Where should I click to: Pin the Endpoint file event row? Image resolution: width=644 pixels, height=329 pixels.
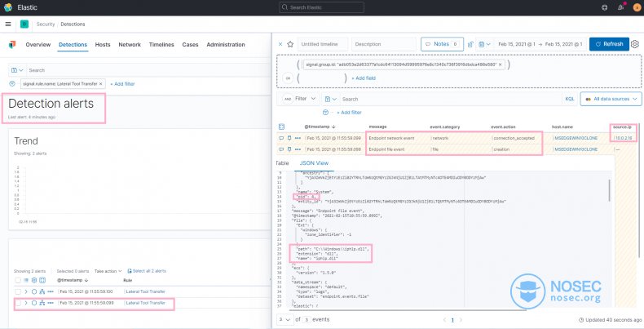pos(289,149)
